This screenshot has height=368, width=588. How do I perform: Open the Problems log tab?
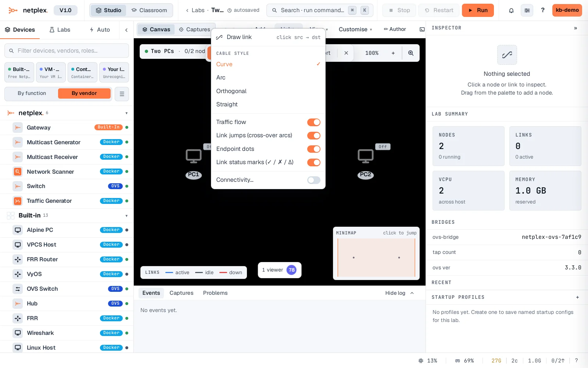pyautogui.click(x=215, y=293)
